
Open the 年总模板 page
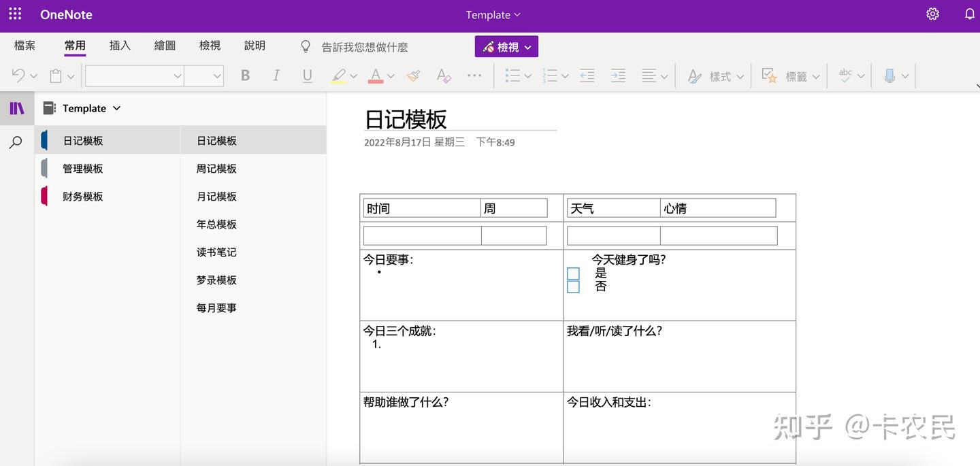click(x=253, y=224)
